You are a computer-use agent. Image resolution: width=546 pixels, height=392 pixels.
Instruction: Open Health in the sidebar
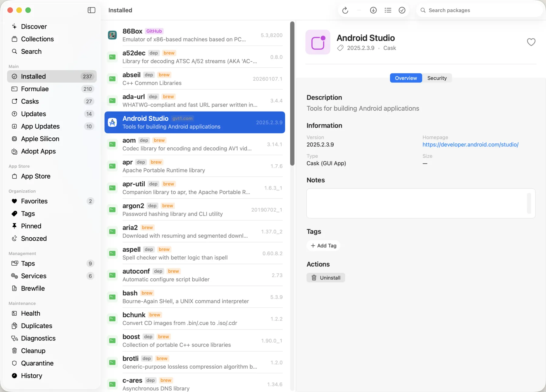pos(52,313)
